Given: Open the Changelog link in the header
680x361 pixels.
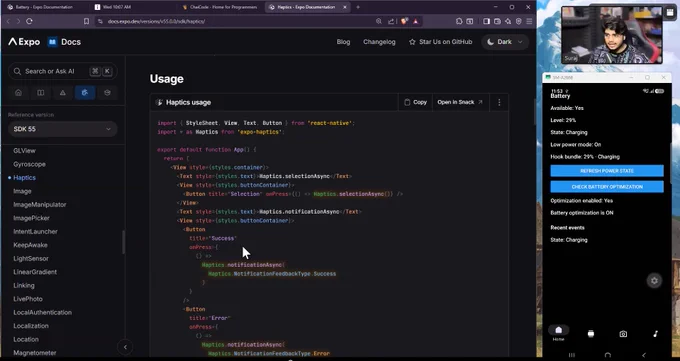Looking at the screenshot, I should click(379, 42).
